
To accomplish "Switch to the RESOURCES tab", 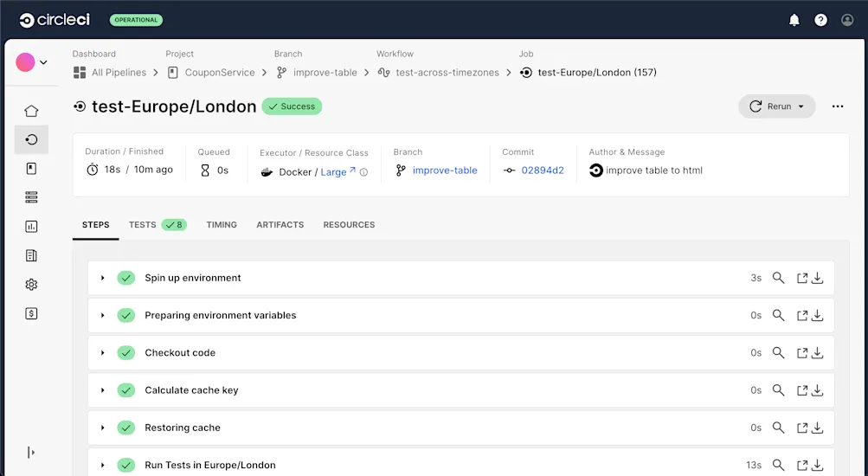I will pyautogui.click(x=349, y=225).
